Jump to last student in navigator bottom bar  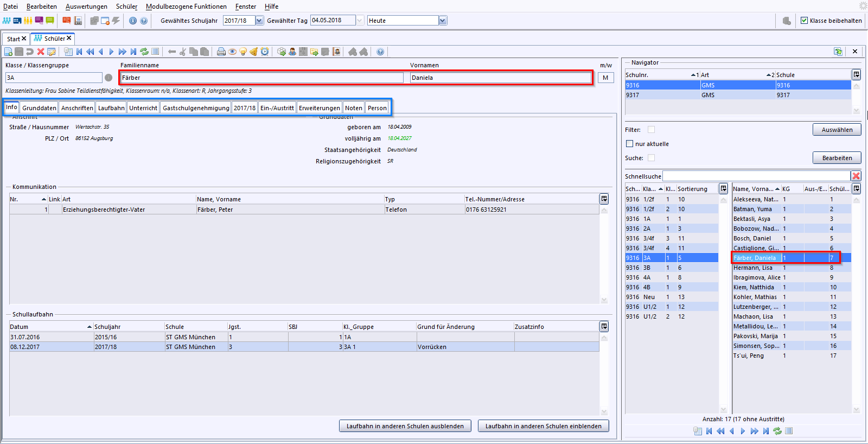(x=766, y=431)
